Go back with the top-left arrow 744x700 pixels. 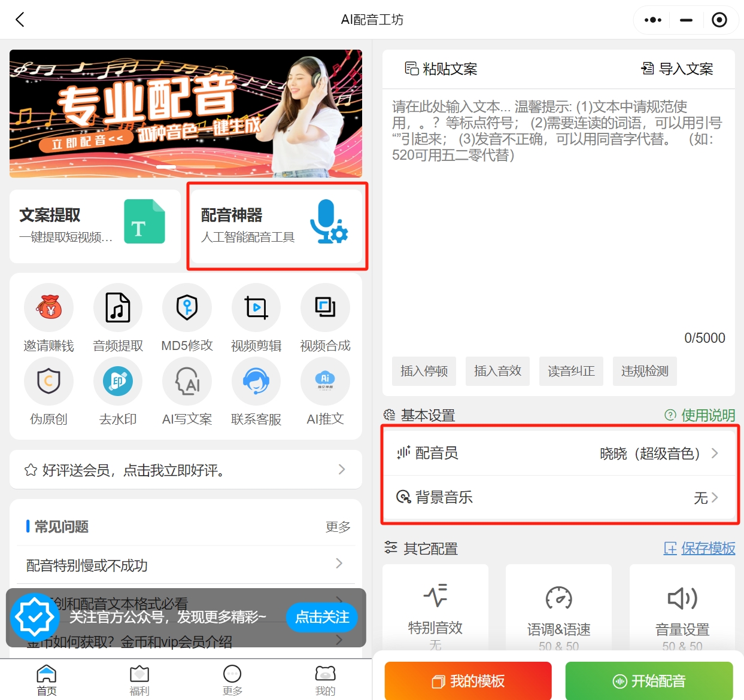click(x=20, y=20)
